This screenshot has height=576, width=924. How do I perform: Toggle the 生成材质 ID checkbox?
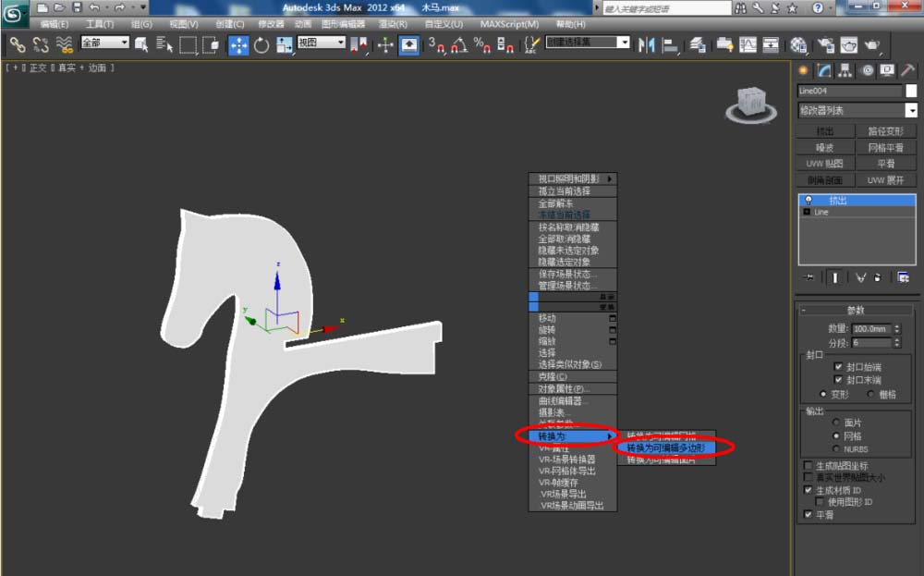point(808,490)
